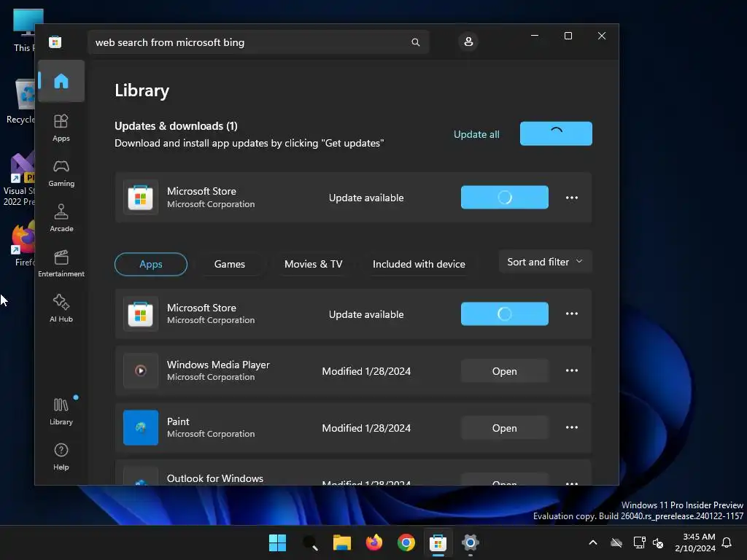Click the search magnifier icon
This screenshot has width=747, height=560.
click(415, 42)
